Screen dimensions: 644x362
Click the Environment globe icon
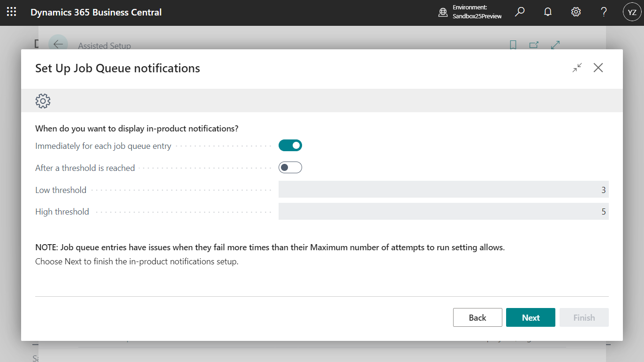[x=443, y=13]
